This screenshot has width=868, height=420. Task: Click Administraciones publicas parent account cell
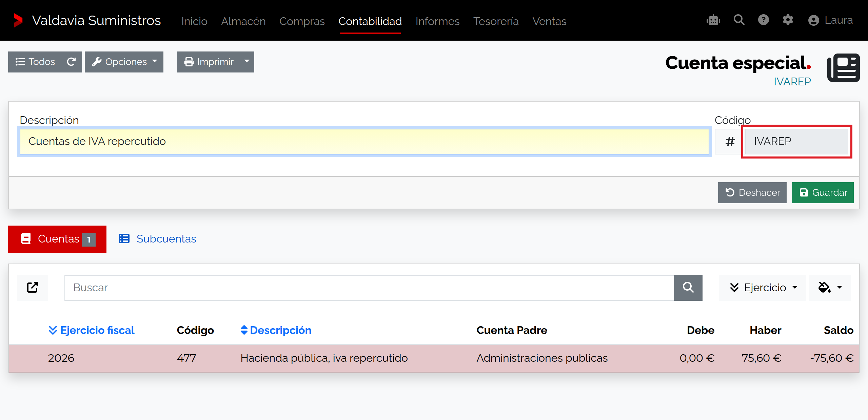542,358
